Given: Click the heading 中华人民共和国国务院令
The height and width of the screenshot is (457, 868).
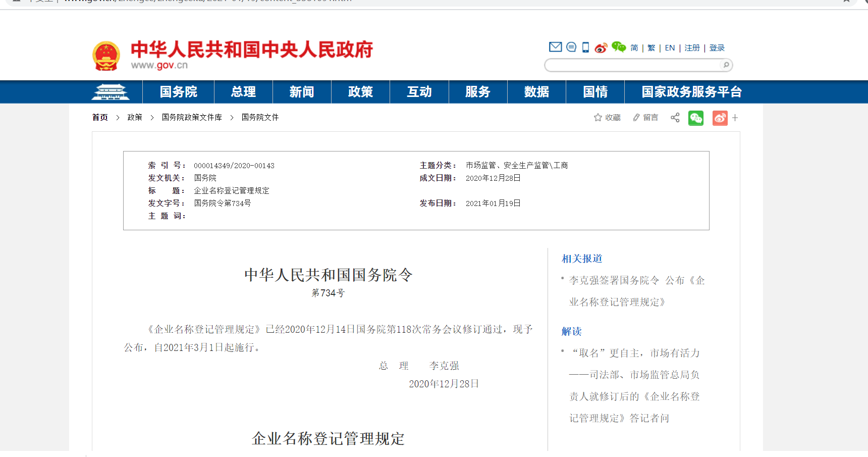Looking at the screenshot, I should 329,275.
